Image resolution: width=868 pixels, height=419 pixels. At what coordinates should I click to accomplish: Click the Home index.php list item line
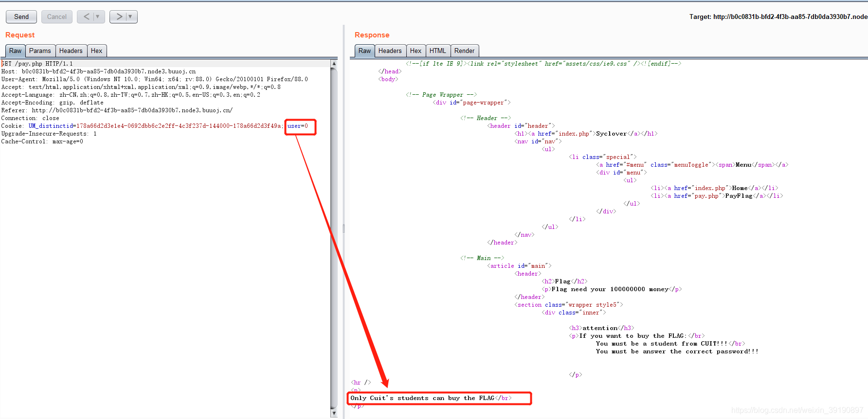click(x=714, y=188)
